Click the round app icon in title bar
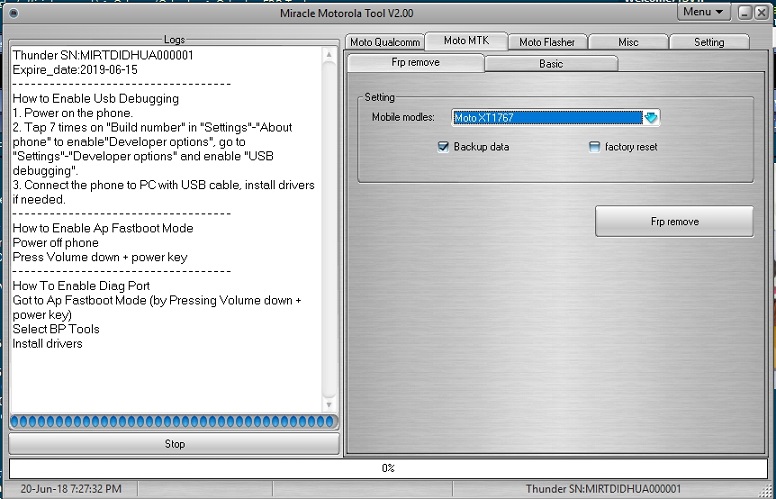This screenshot has width=776, height=499. click(x=14, y=13)
